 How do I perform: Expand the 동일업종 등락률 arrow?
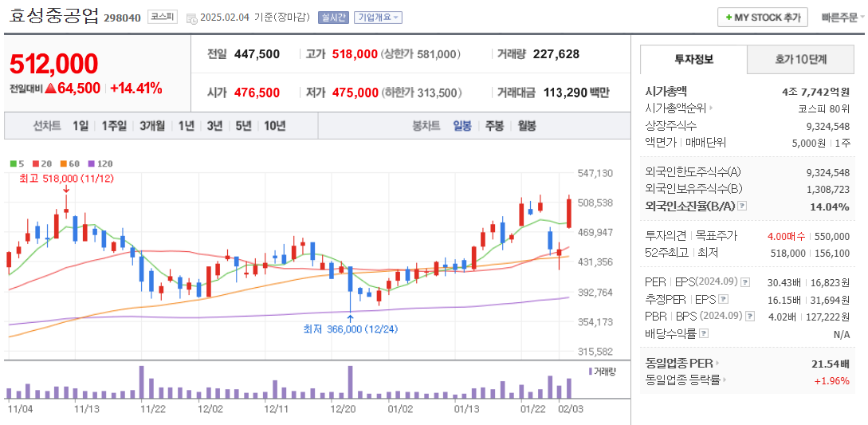(724, 380)
